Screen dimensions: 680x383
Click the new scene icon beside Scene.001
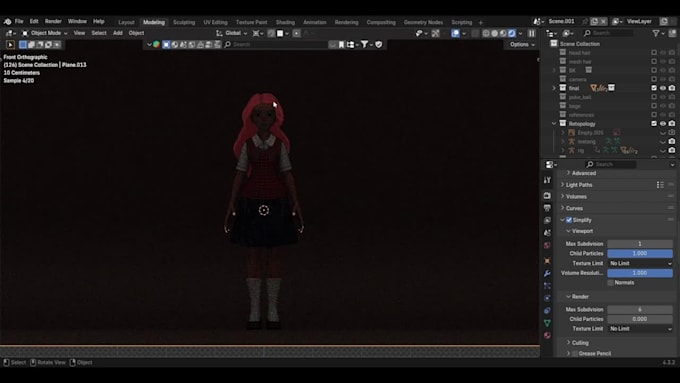pyautogui.click(x=594, y=21)
